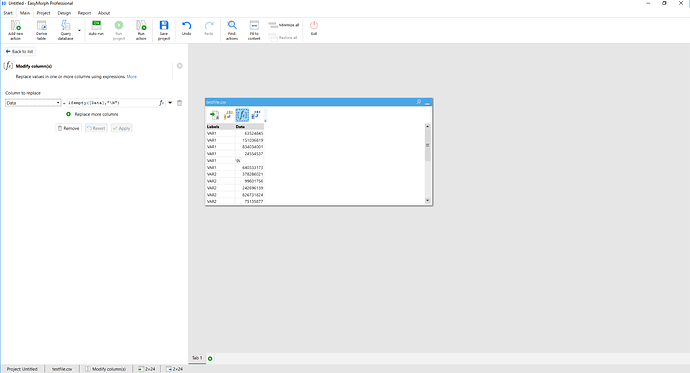This screenshot has width=690, height=373.
Task: Click the Remove button
Action: 69,128
